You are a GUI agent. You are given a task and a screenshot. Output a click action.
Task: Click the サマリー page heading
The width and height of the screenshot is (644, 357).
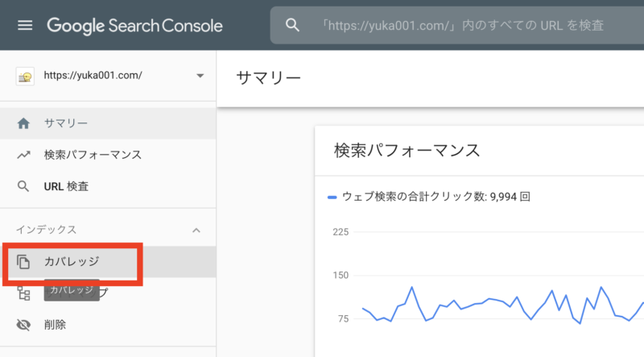(x=269, y=77)
